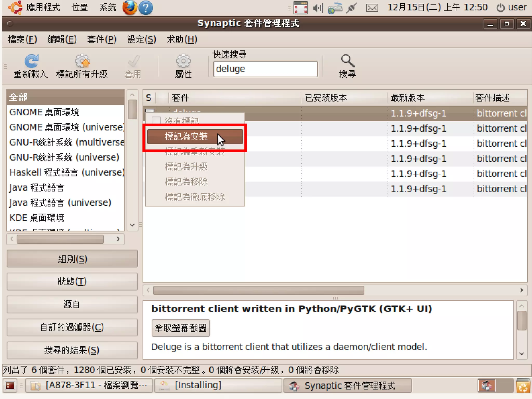Click category list scroll down arrow

(x=132, y=225)
